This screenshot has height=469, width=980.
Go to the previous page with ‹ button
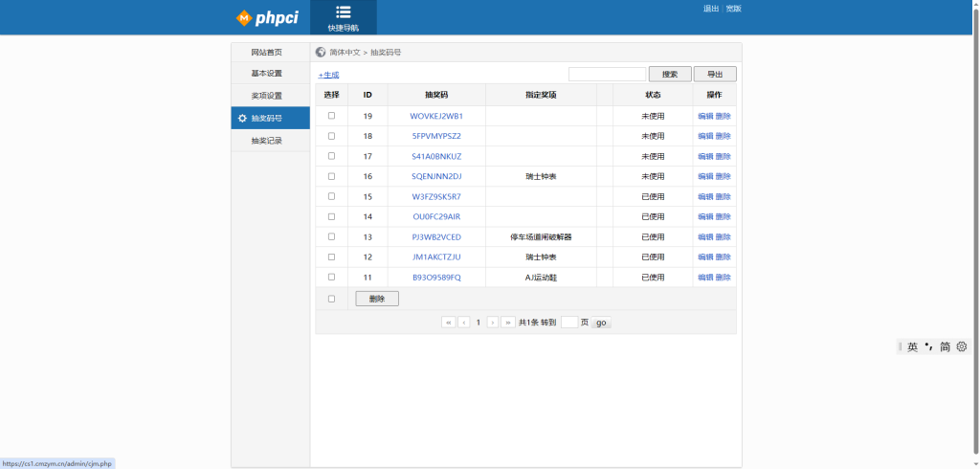pyautogui.click(x=464, y=323)
